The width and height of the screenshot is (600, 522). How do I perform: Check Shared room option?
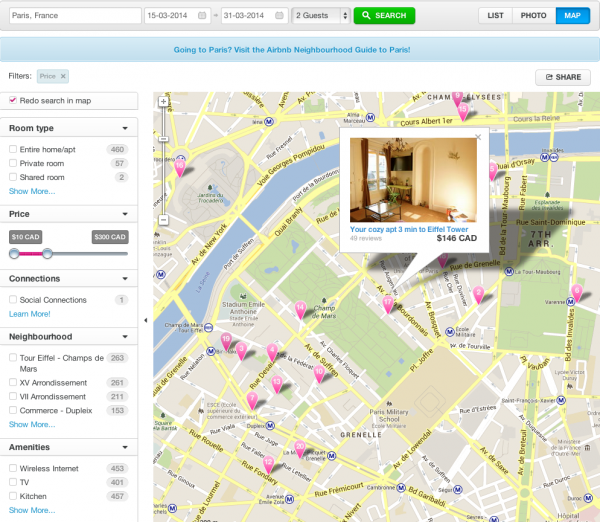(x=13, y=177)
